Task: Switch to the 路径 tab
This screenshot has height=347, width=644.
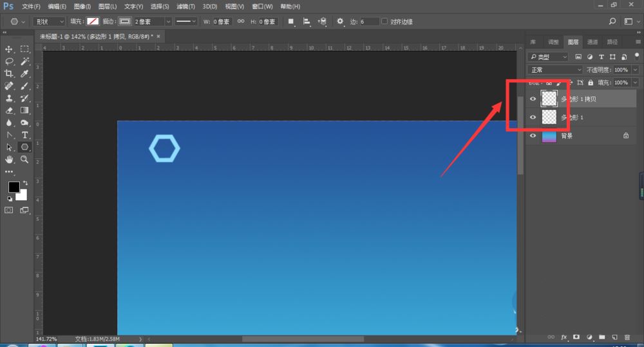Action: 612,42
